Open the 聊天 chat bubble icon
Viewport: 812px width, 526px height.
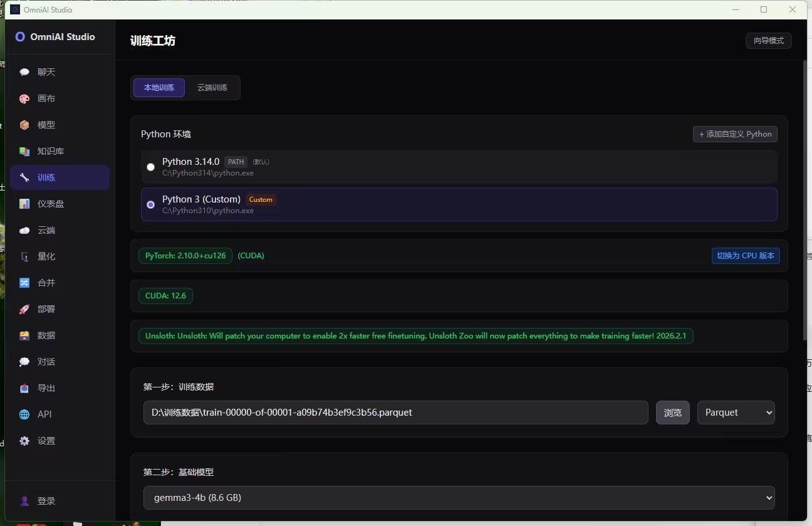(24, 72)
